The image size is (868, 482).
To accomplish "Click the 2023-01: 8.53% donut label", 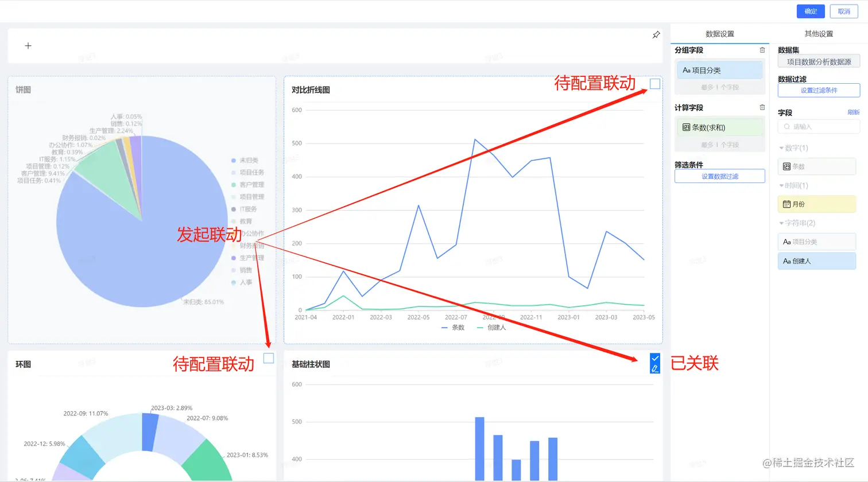I will coord(247,454).
